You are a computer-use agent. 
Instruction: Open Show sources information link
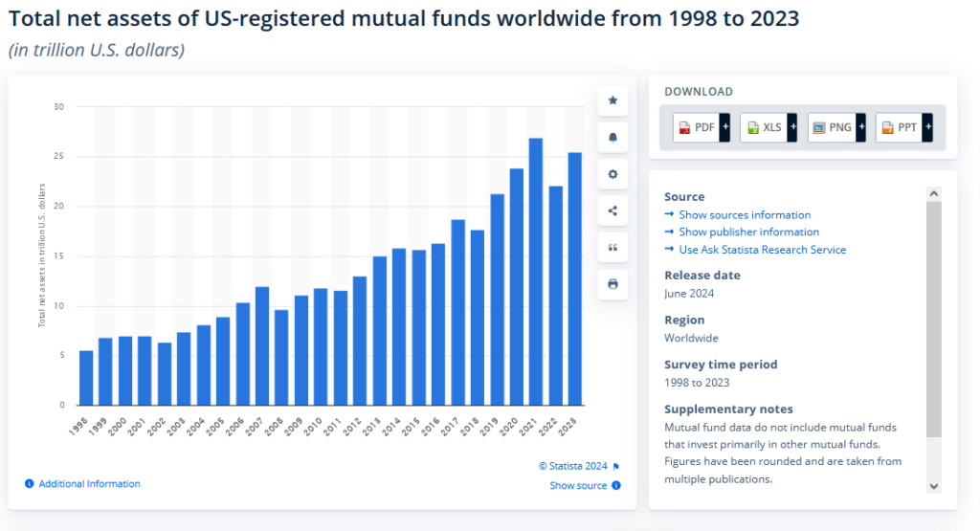click(745, 215)
